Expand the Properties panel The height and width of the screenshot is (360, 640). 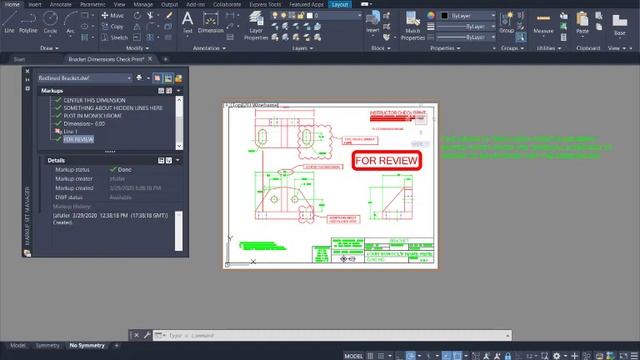point(445,48)
